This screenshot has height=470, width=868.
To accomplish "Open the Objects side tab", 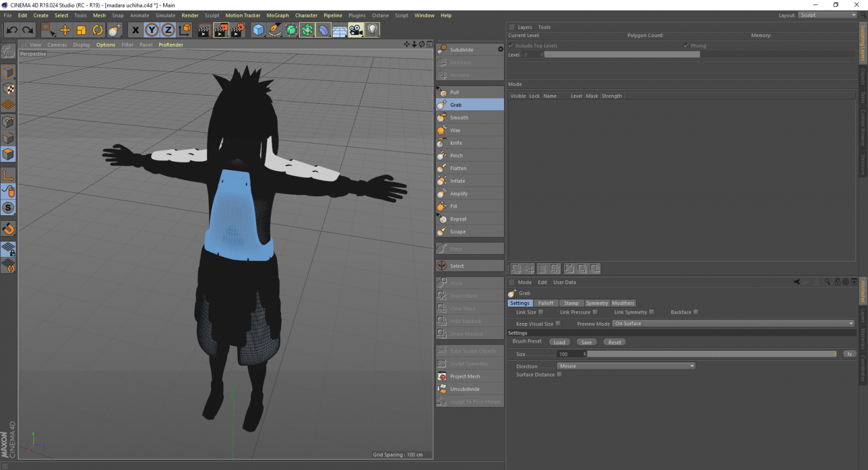I will coord(863,76).
